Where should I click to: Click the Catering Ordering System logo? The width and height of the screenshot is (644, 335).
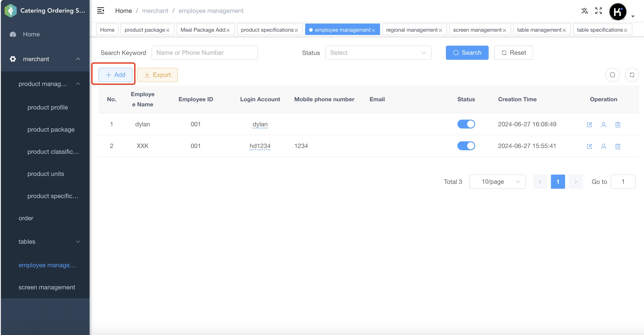10,10
